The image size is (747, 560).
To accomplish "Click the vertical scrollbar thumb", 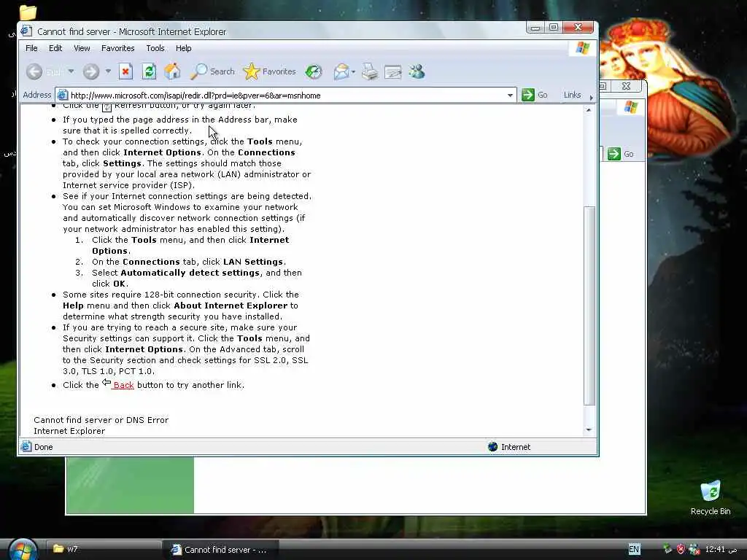I will 589,306.
